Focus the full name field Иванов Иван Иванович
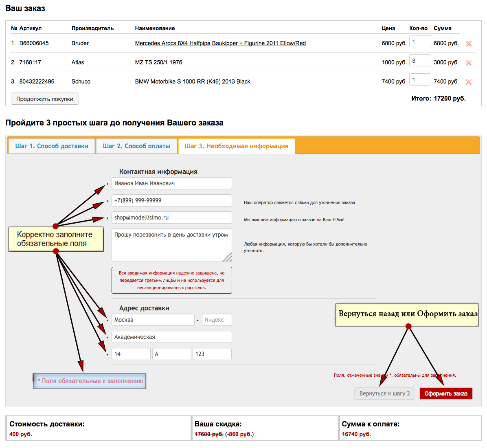Viewport: 487px width, 448px height. pyautogui.click(x=171, y=183)
